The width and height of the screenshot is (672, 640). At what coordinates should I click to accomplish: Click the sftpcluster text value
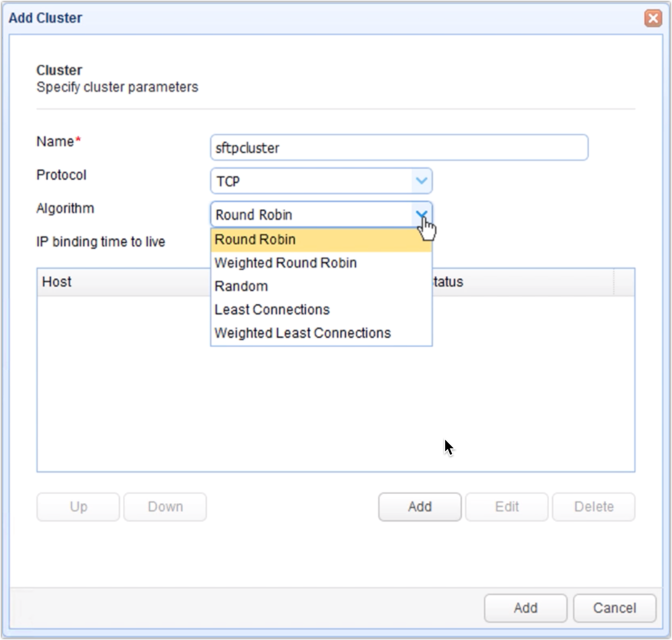[248, 148]
